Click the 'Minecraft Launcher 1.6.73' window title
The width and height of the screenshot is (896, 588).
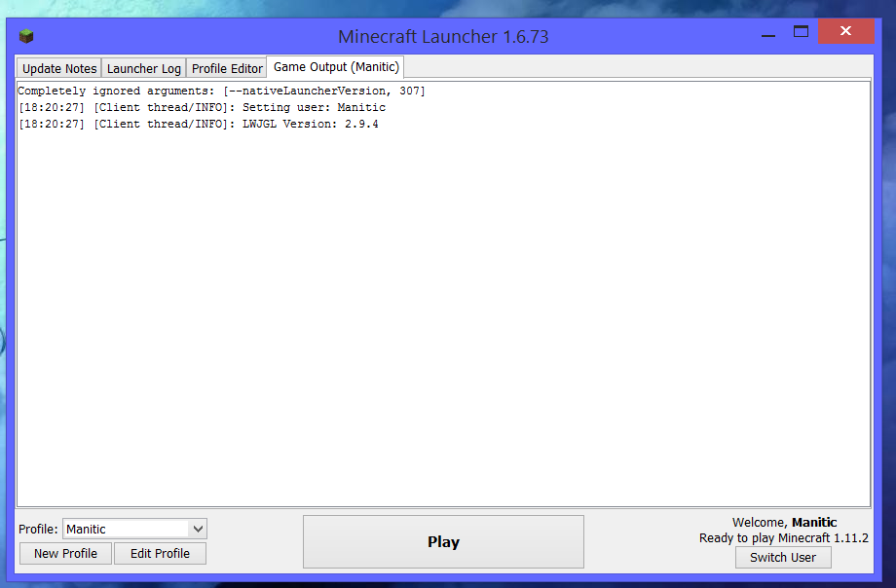click(443, 37)
